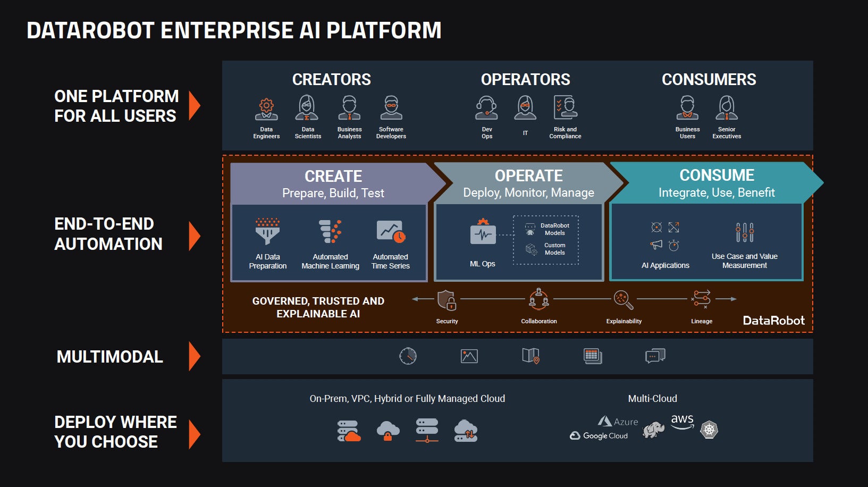Click the Hadoop elephant logo
The height and width of the screenshot is (487, 868).
pyautogui.click(x=653, y=430)
